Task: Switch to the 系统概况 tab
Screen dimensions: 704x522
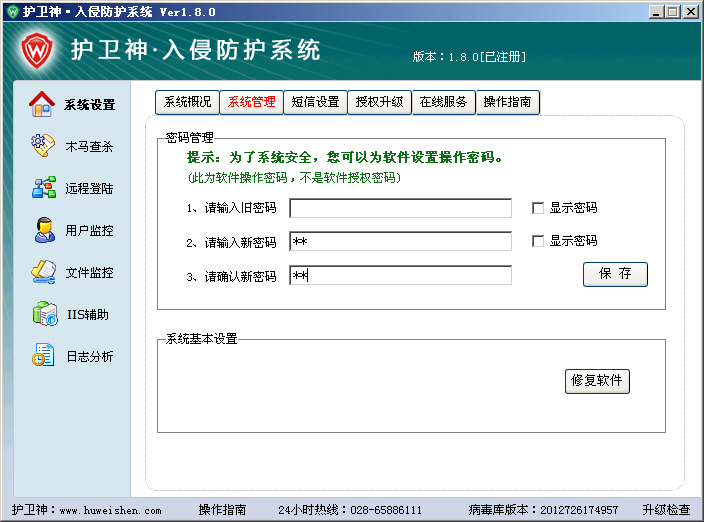Action: coord(187,102)
